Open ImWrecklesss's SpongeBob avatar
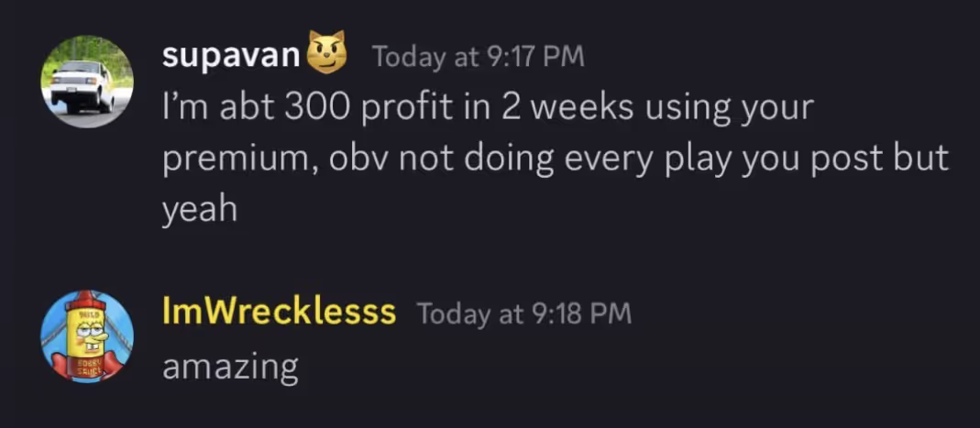980x428 pixels. tap(87, 335)
